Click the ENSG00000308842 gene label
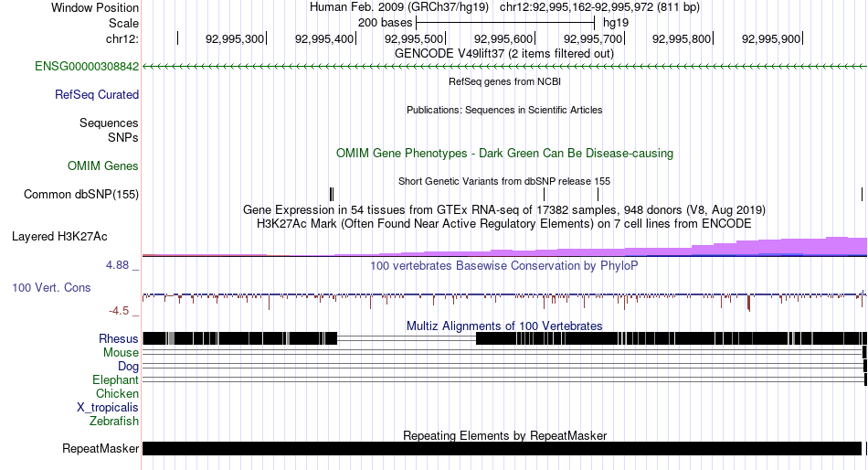This screenshot has width=868, height=470. click(x=87, y=67)
